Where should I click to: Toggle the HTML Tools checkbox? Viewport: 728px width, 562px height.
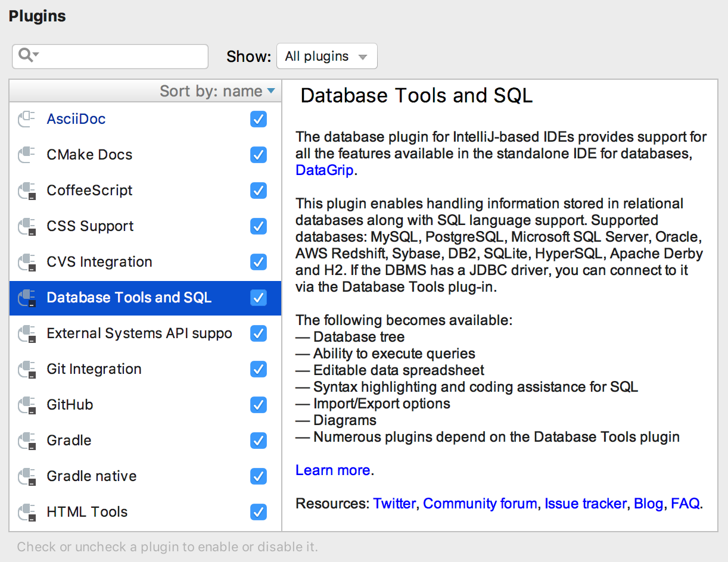[x=259, y=512]
